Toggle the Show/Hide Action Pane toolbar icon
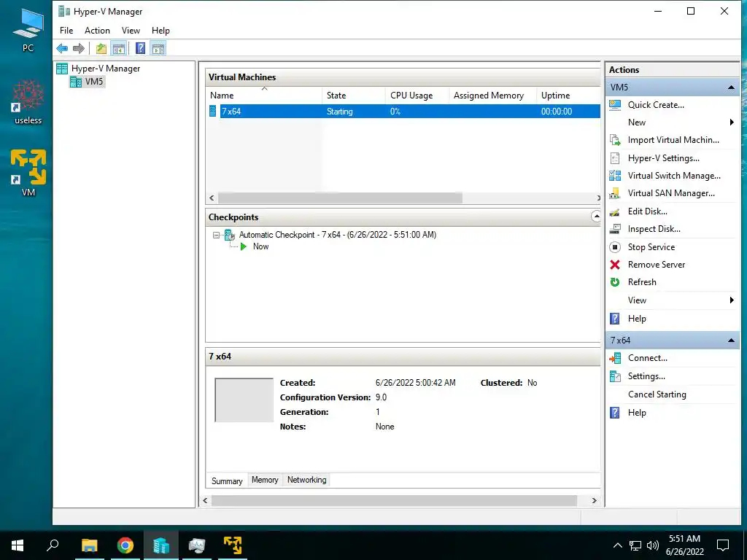747x560 pixels. click(x=158, y=48)
